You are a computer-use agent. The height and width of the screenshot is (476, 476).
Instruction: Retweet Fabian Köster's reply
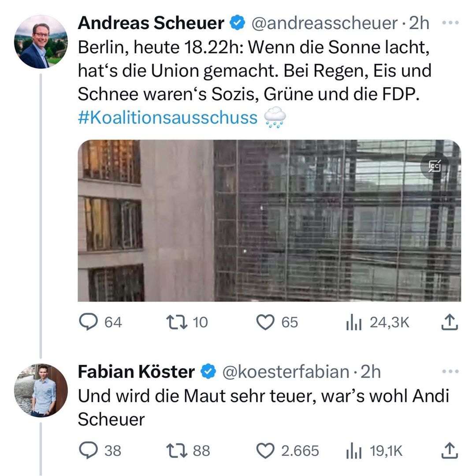pyautogui.click(x=175, y=450)
